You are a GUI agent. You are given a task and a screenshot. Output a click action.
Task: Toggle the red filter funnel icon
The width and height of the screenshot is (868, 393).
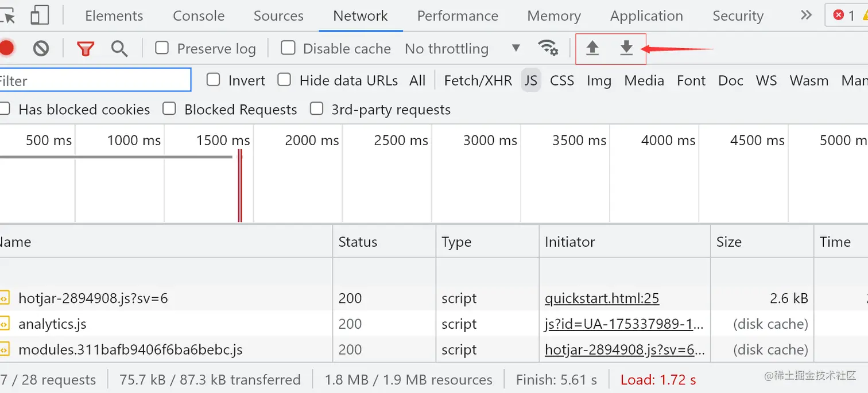[86, 49]
